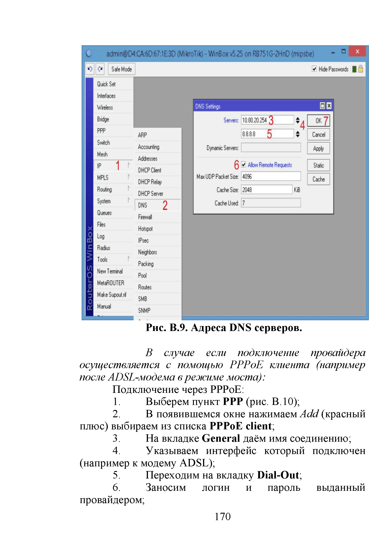Open the DNS Cache button
This screenshot has height=556, width=392.
point(318,180)
